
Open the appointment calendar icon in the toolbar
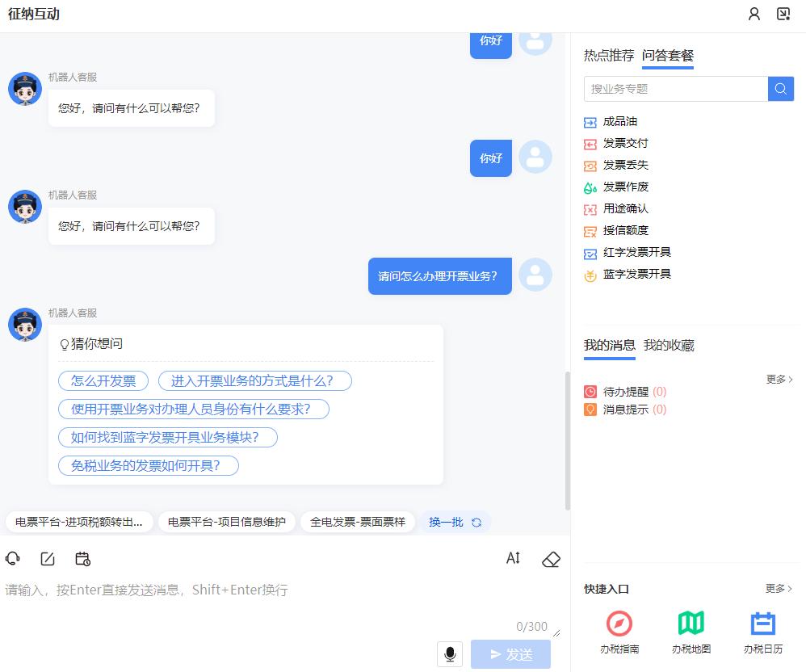82,558
